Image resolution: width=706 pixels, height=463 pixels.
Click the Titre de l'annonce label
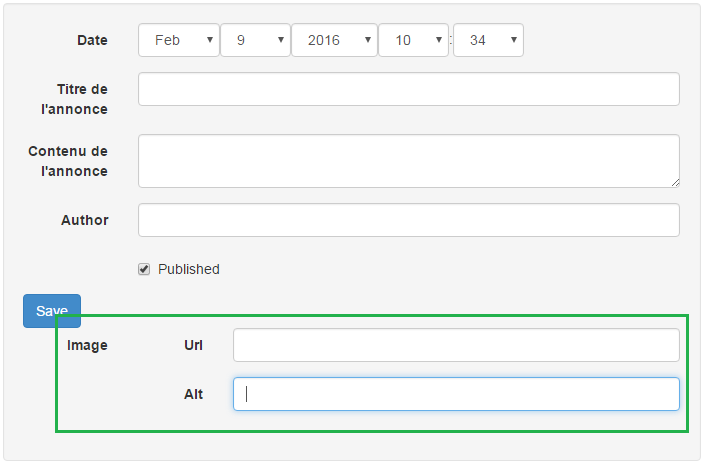tap(74, 99)
